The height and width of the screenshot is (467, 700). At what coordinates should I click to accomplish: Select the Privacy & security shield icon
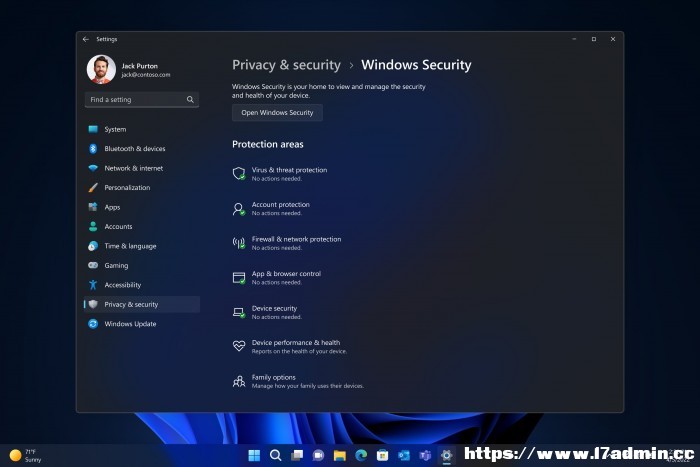click(x=93, y=304)
